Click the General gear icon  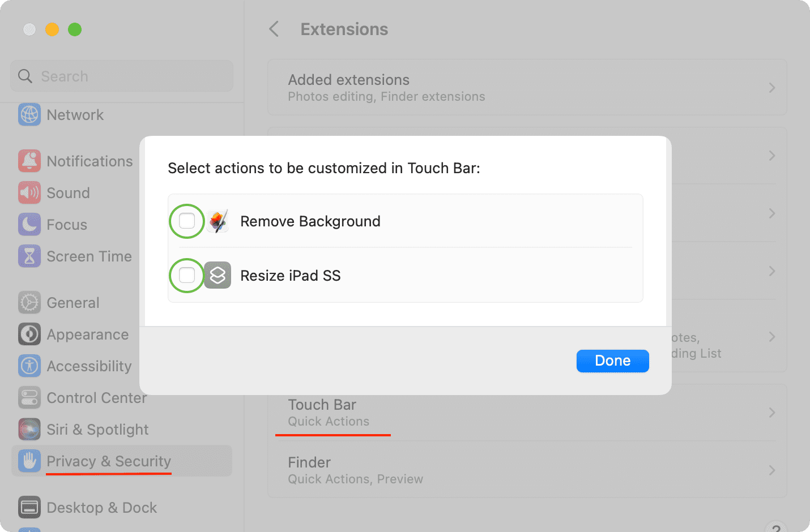pos(29,303)
